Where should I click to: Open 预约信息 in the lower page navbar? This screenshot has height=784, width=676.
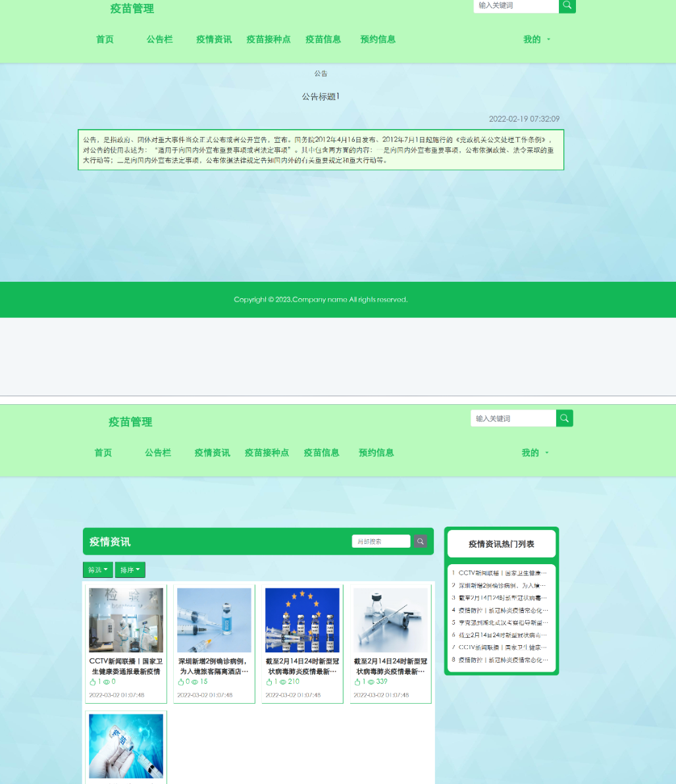click(x=377, y=452)
